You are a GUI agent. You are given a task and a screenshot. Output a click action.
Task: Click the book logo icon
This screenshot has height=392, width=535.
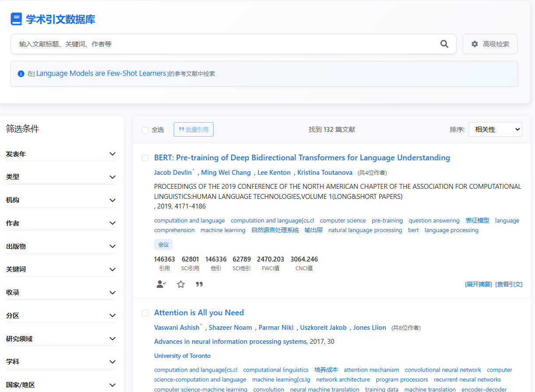coord(16,19)
